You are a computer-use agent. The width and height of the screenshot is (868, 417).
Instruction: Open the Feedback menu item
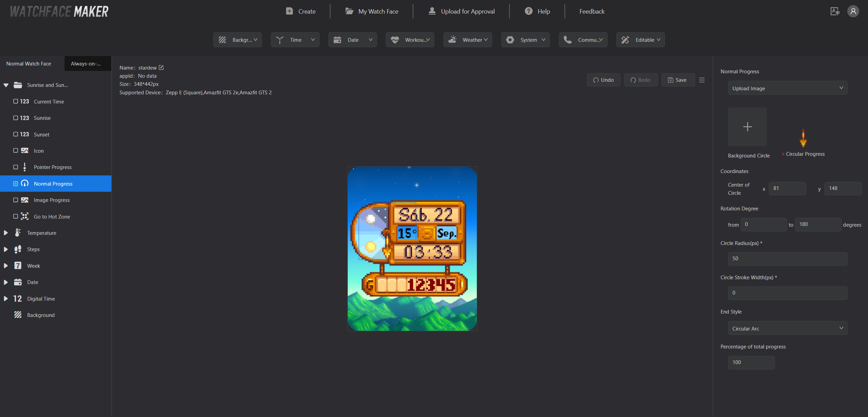coord(592,11)
